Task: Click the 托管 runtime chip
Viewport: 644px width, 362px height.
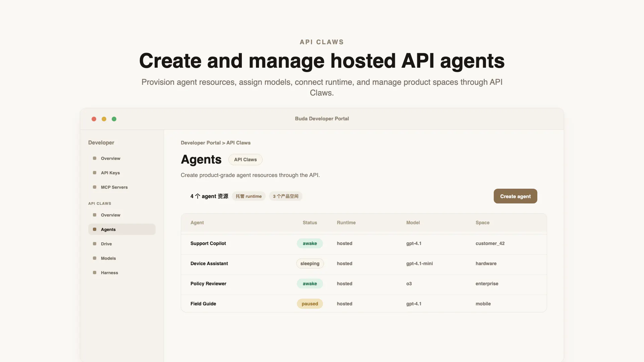Action: [249, 196]
